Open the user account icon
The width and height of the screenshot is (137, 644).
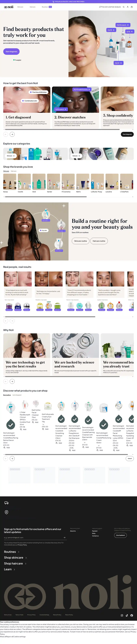pos(128,7)
